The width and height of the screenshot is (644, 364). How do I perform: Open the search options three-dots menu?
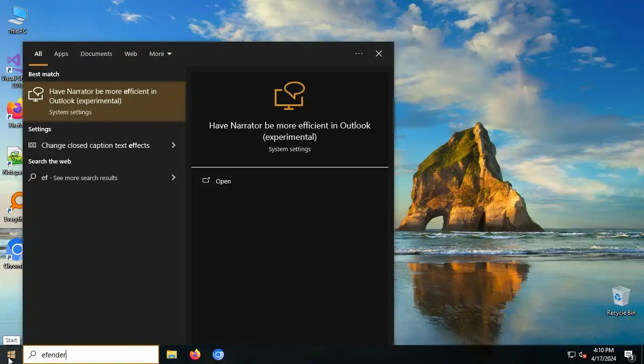(359, 54)
